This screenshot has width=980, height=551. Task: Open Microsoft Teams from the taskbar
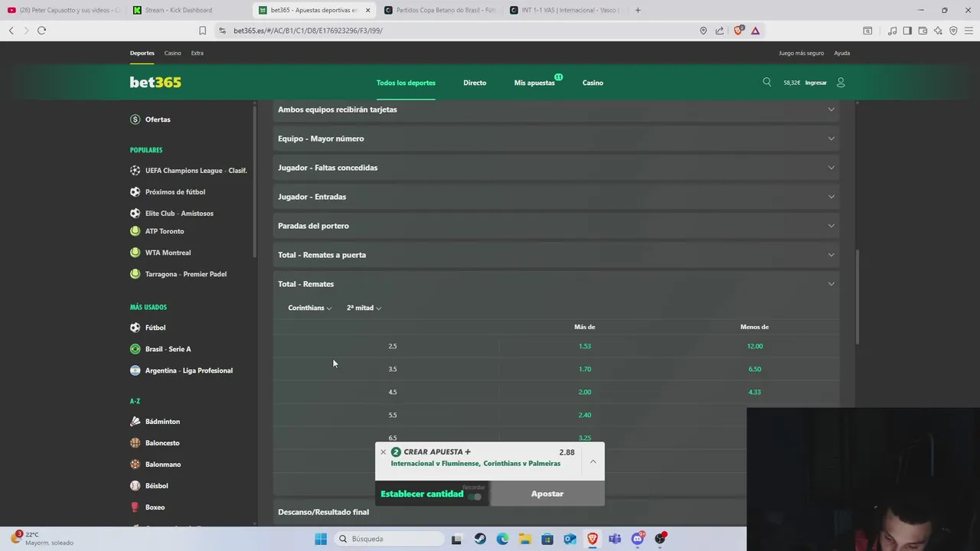[615, 539]
